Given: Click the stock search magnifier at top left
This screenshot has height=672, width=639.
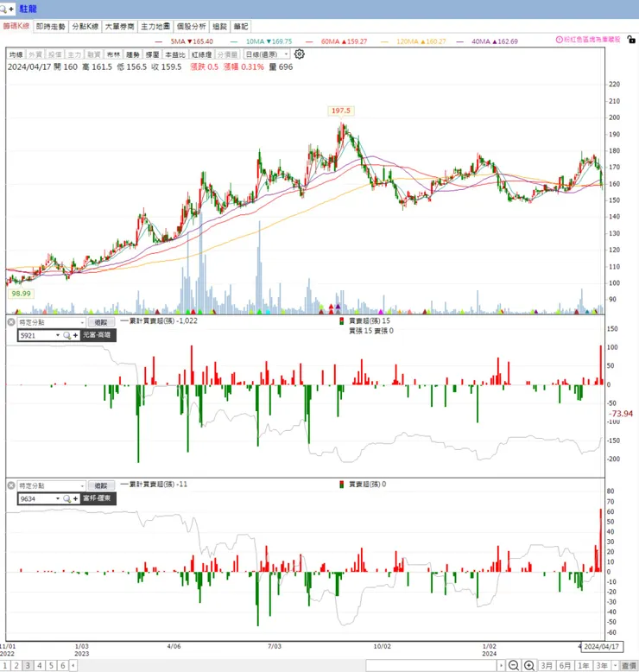Looking at the screenshot, I should click(x=3, y=9).
